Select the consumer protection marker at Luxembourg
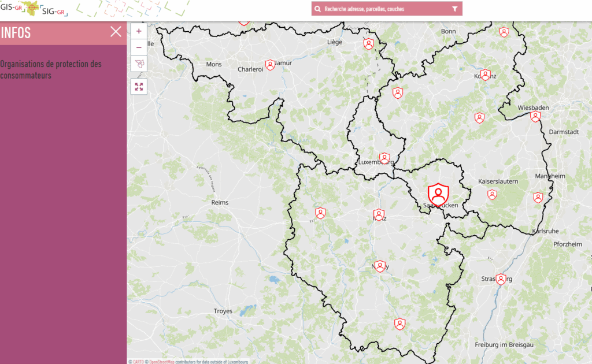The height and width of the screenshot is (364, 592). click(384, 158)
